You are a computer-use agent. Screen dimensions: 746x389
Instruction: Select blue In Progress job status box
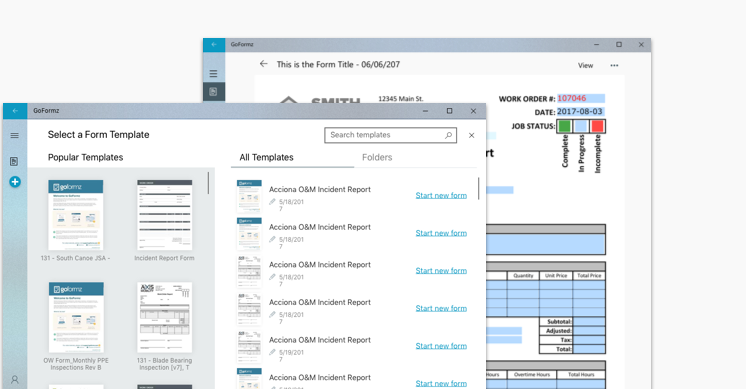click(x=581, y=126)
